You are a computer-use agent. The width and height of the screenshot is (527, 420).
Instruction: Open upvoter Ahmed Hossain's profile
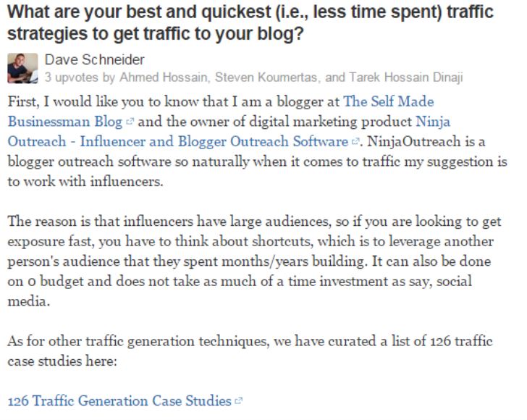tap(164, 77)
